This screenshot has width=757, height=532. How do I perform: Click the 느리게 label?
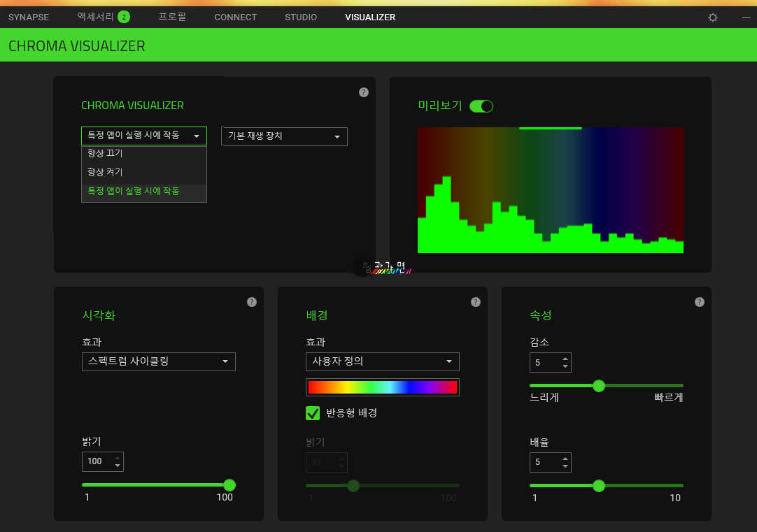(x=544, y=398)
